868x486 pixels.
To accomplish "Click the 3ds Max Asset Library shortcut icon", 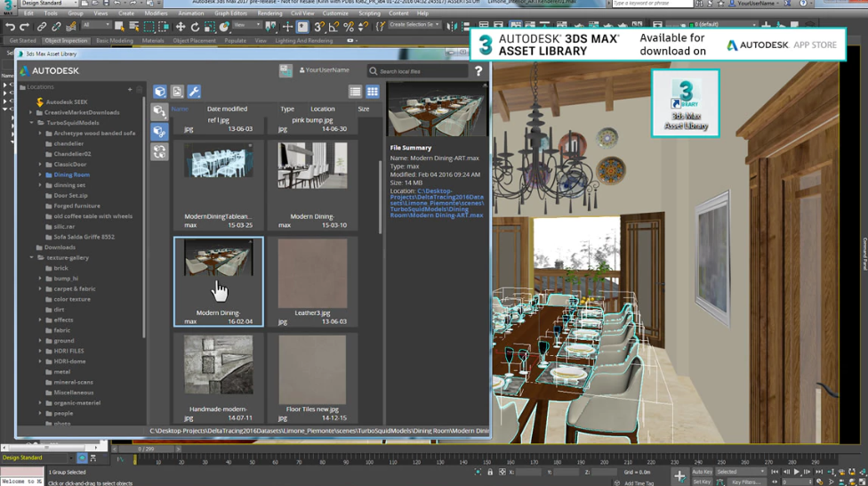I will (x=686, y=103).
